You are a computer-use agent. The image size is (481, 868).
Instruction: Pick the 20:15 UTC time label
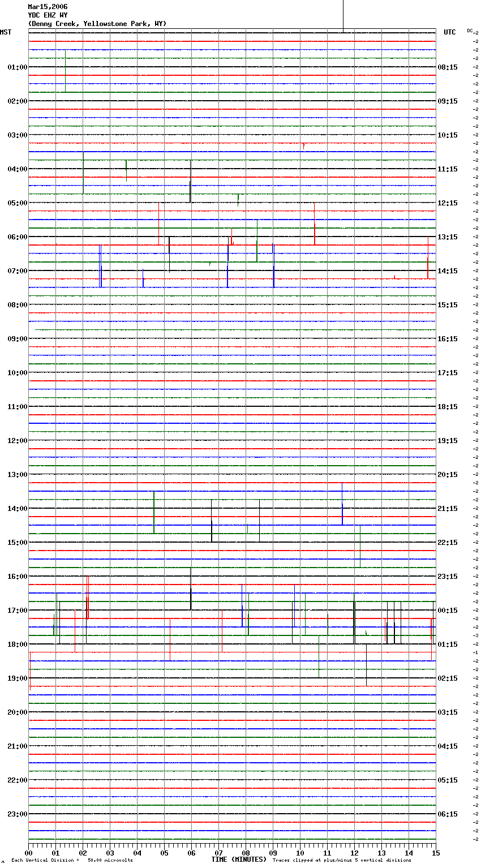pyautogui.click(x=448, y=475)
